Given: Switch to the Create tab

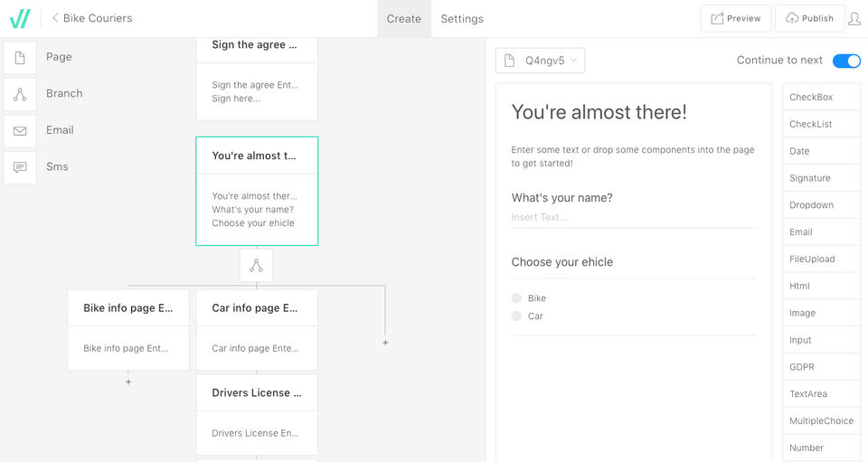Looking at the screenshot, I should click(x=403, y=19).
